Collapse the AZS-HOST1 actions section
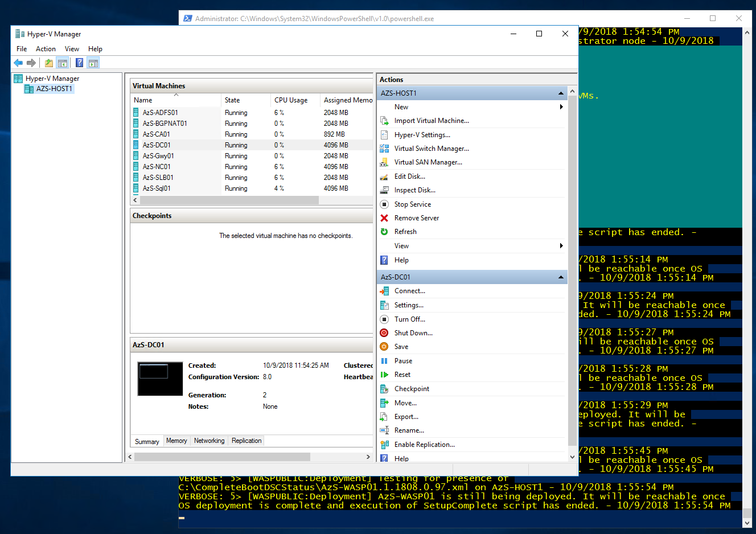The height and width of the screenshot is (534, 756). (x=561, y=92)
